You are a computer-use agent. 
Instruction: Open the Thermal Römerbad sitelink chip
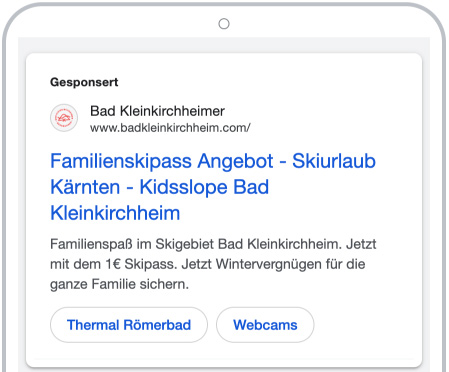pos(129,325)
